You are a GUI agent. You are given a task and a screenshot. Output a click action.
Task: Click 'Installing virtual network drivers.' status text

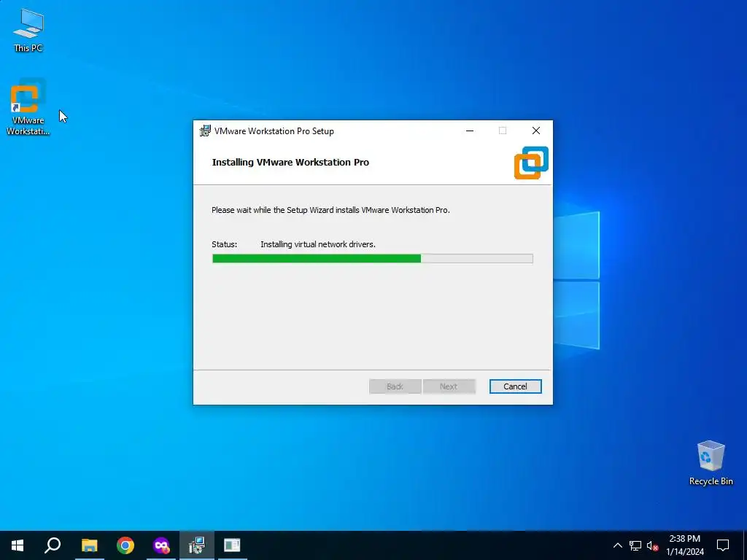tap(318, 244)
